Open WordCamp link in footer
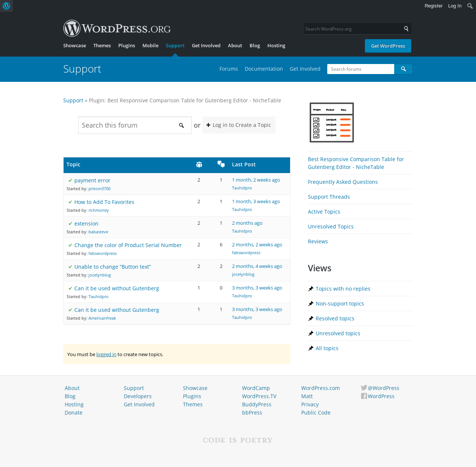Viewport: 476px width, 467px height. (x=256, y=388)
